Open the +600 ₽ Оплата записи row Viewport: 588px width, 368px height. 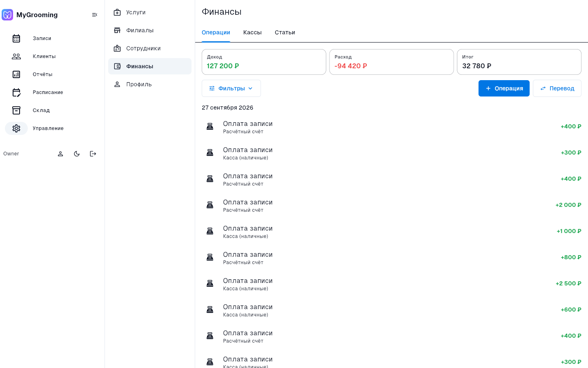[392, 310]
